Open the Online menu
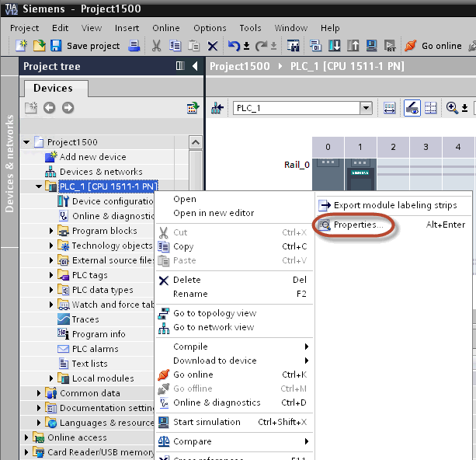Screen dimensions: 476x460 click(166, 28)
